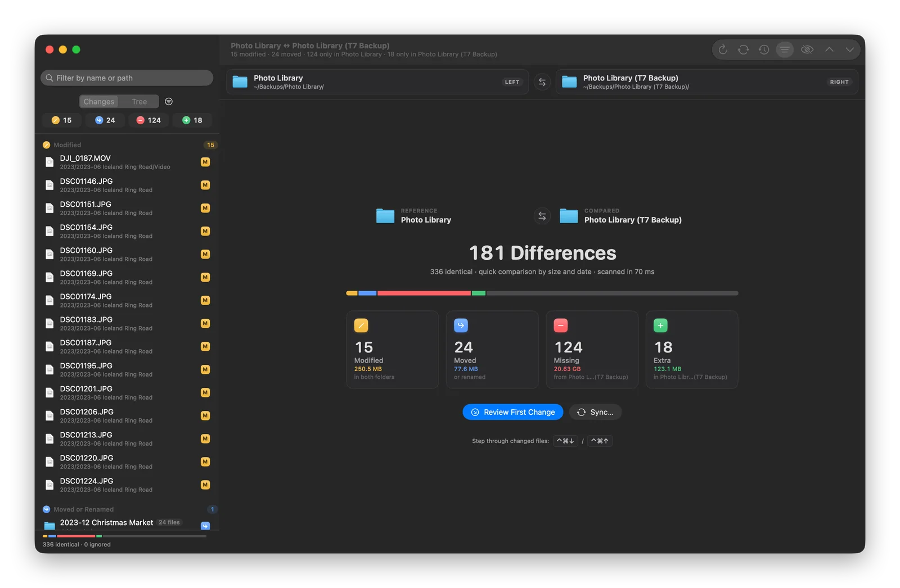Click the M badge next to DSC01224.JPG

(205, 485)
